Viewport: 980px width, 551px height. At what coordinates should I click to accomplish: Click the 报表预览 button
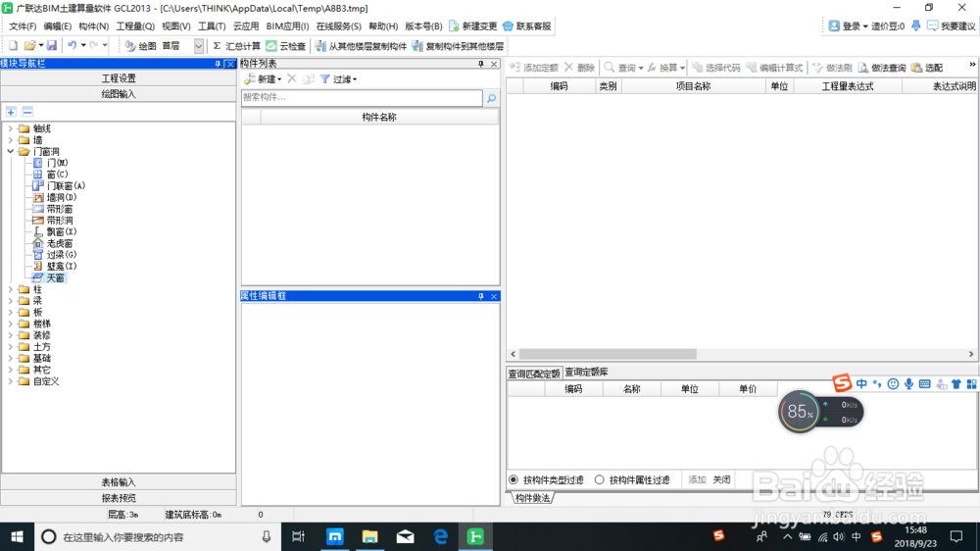click(119, 498)
